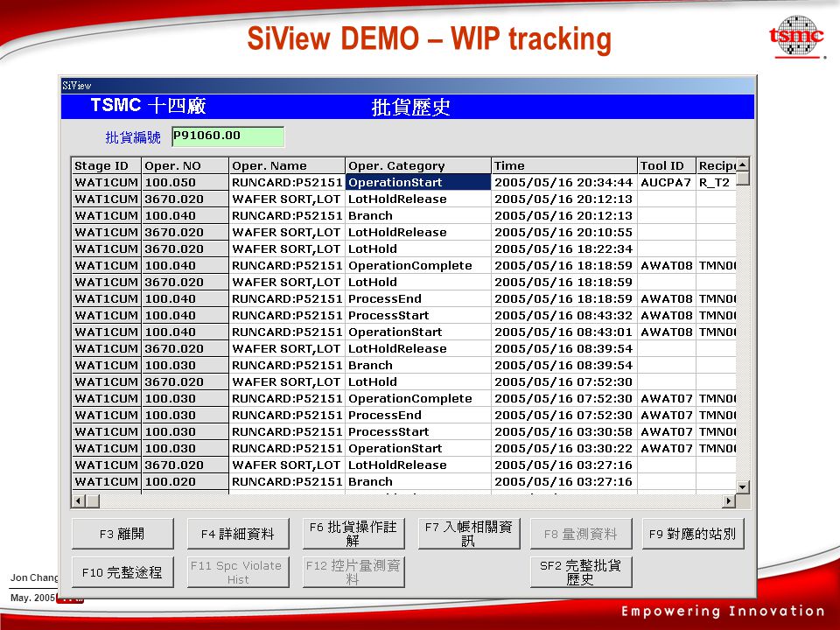This screenshot has height=630, width=840.
Task: Click the F3 離開 exit button
Action: click(x=122, y=534)
